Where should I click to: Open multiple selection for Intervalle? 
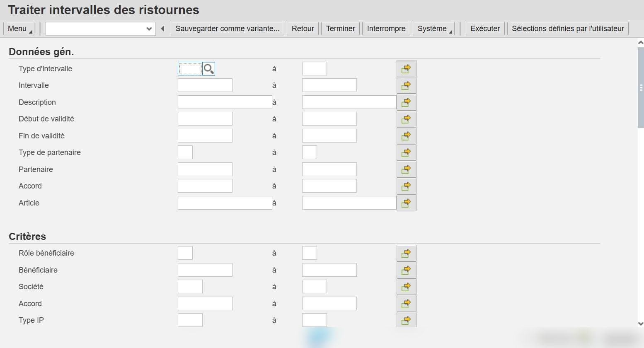[x=406, y=85]
